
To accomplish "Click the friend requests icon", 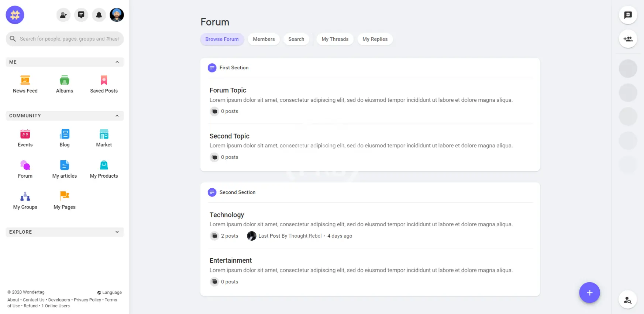I will tap(63, 15).
